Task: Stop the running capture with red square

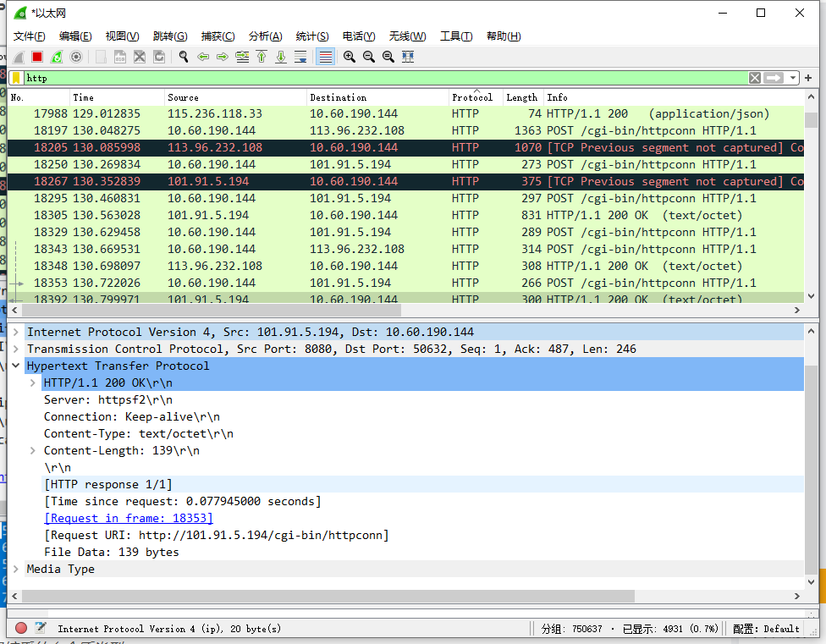Action: click(x=37, y=57)
